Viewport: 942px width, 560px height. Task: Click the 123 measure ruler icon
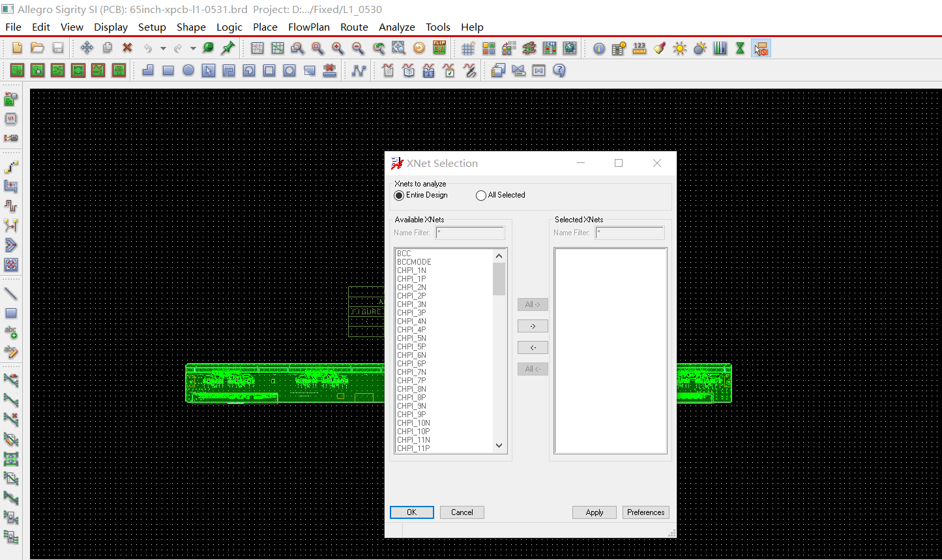coord(640,48)
